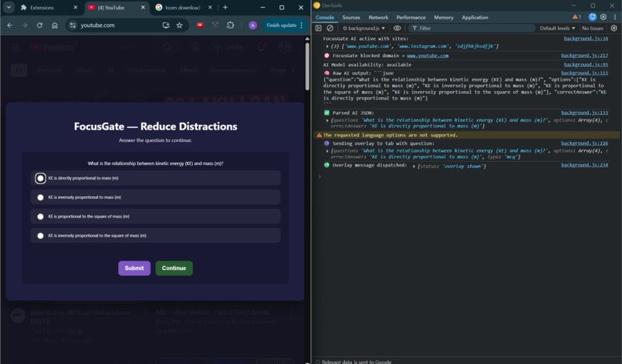Open the Default levels dropdown

tap(557, 29)
